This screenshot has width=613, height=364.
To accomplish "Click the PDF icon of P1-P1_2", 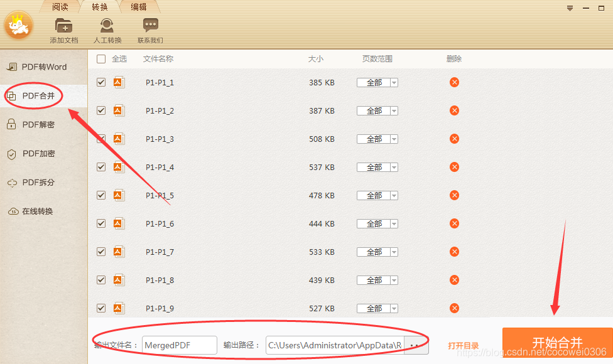I will [x=119, y=110].
